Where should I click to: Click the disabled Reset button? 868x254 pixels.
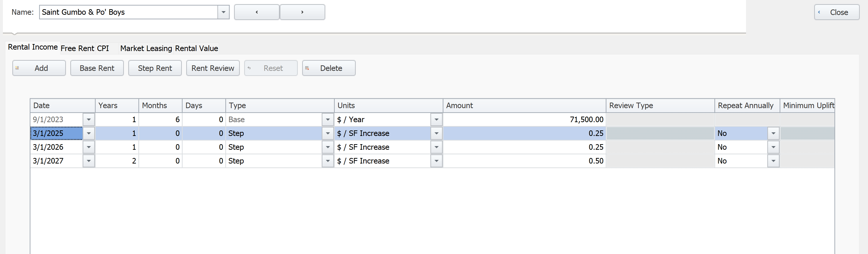(x=270, y=68)
